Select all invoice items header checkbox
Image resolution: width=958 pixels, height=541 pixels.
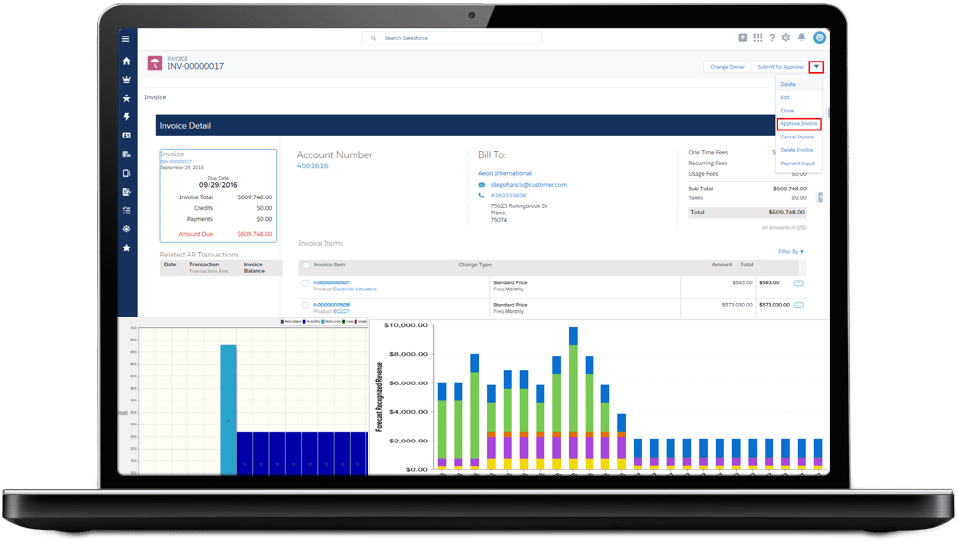tap(306, 265)
